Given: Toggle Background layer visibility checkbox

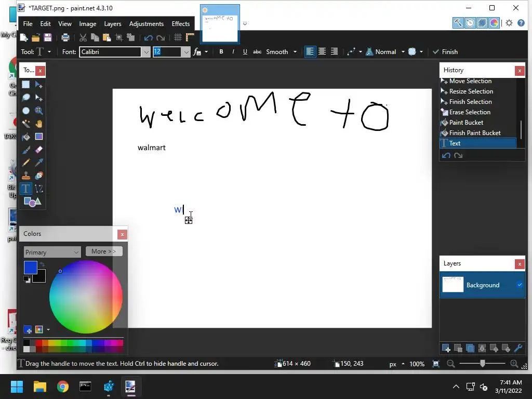Looking at the screenshot, I should [520, 285].
